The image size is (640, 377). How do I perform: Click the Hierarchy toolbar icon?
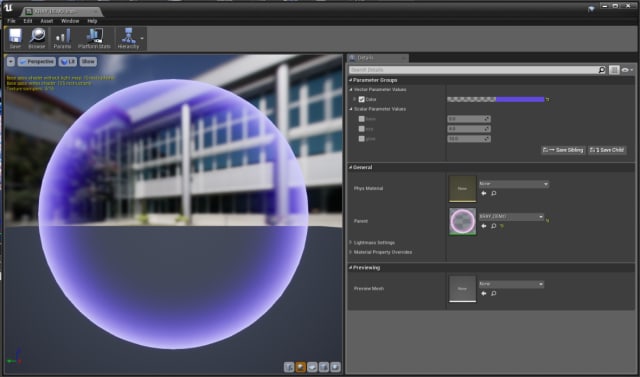point(128,39)
